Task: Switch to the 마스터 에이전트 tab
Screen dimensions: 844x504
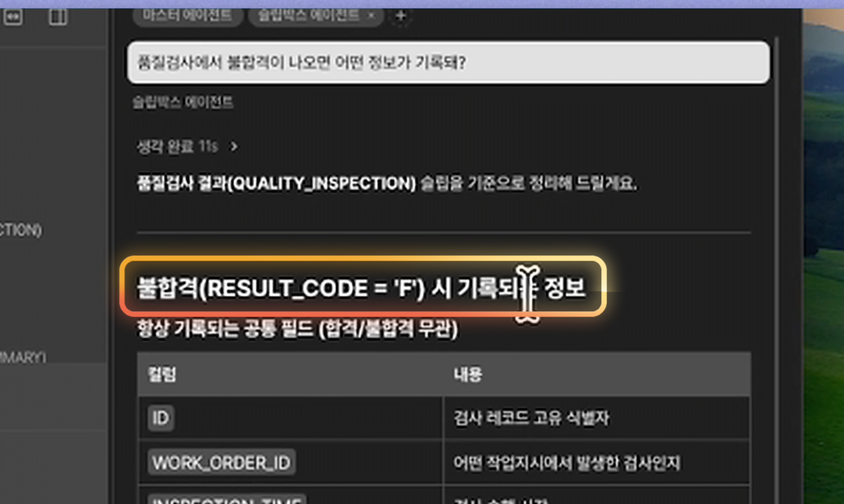Action: coord(187,16)
